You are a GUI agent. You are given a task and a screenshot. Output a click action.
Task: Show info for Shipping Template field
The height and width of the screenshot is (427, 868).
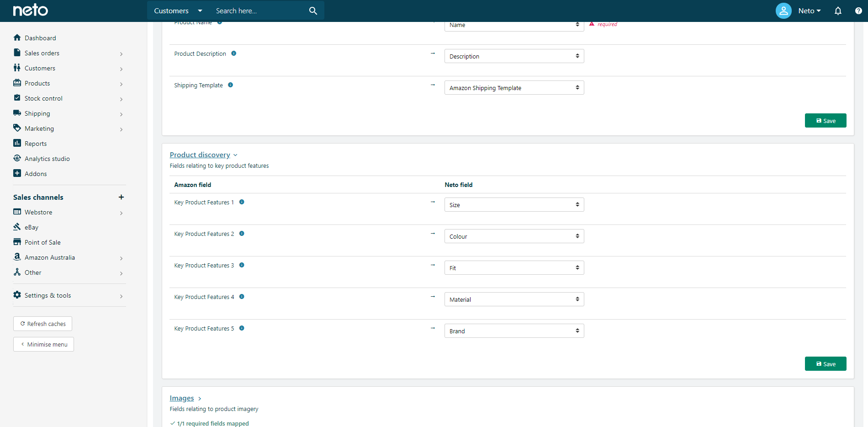click(230, 85)
